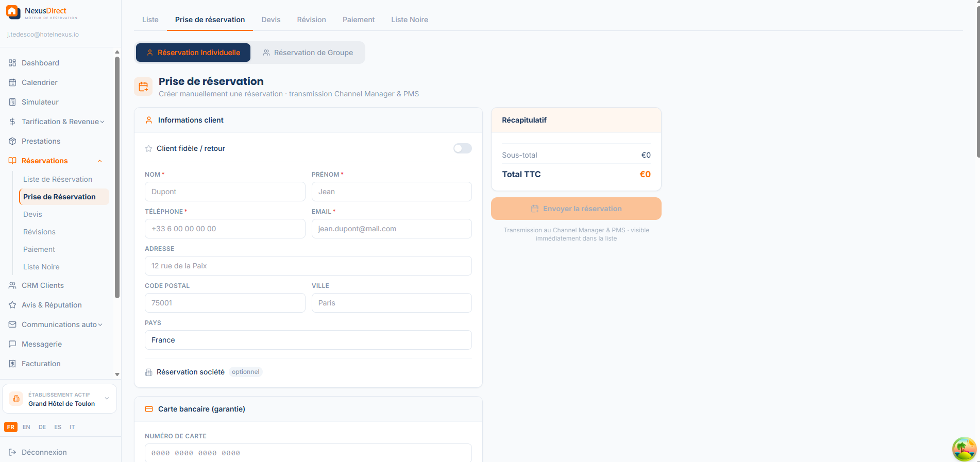Expand the Tarification & Revenue menu

[57, 122]
